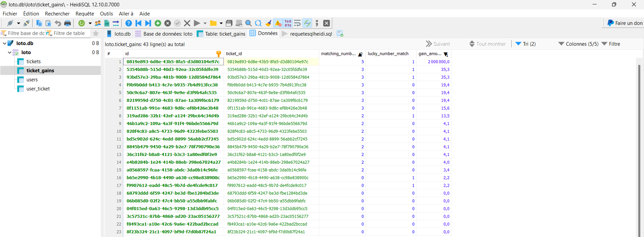Open the Aller à menu
The height and width of the screenshot is (237, 644).
pos(126,14)
